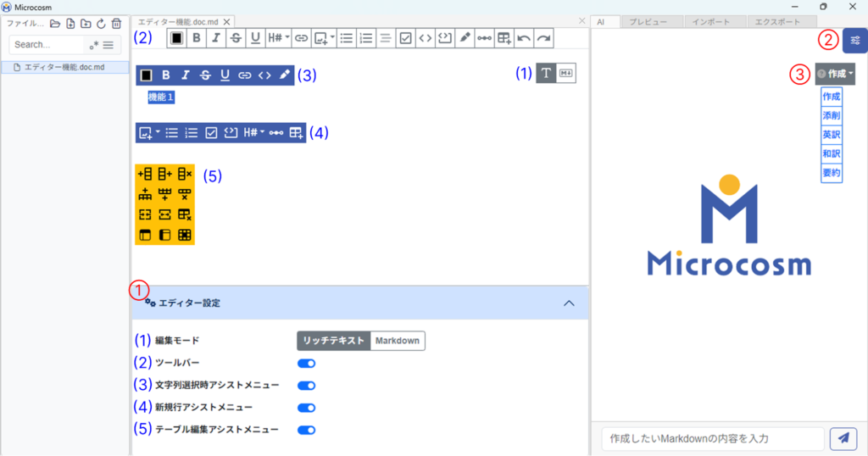The height and width of the screenshot is (456, 868).
Task: Delete the column via the yellow table menu
Action: [185, 174]
